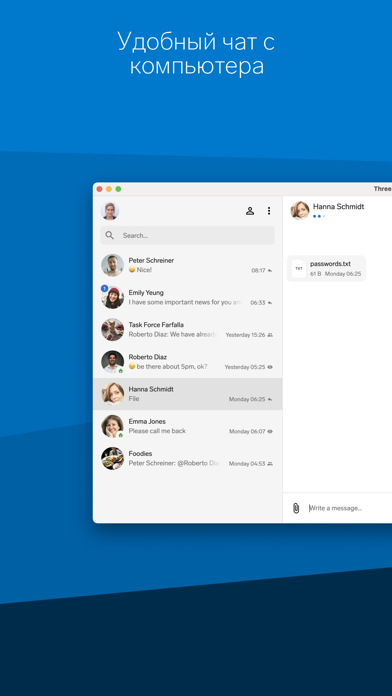Screen dimensions: 392x696
Task: Click reply arrow icon at Monday 06:25
Action: [270, 399]
